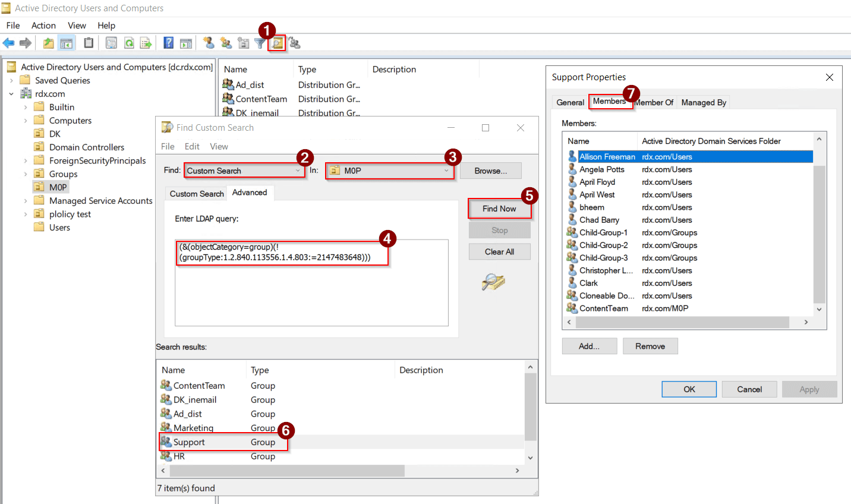The image size is (851, 504).
Task: Toggle the console tree show/hide icon
Action: click(x=67, y=42)
